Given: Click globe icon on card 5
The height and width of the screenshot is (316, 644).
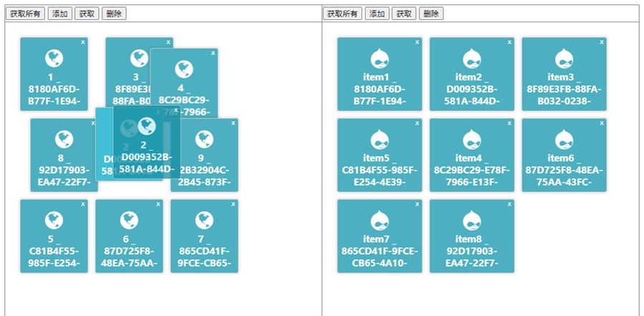Looking at the screenshot, I should [54, 221].
